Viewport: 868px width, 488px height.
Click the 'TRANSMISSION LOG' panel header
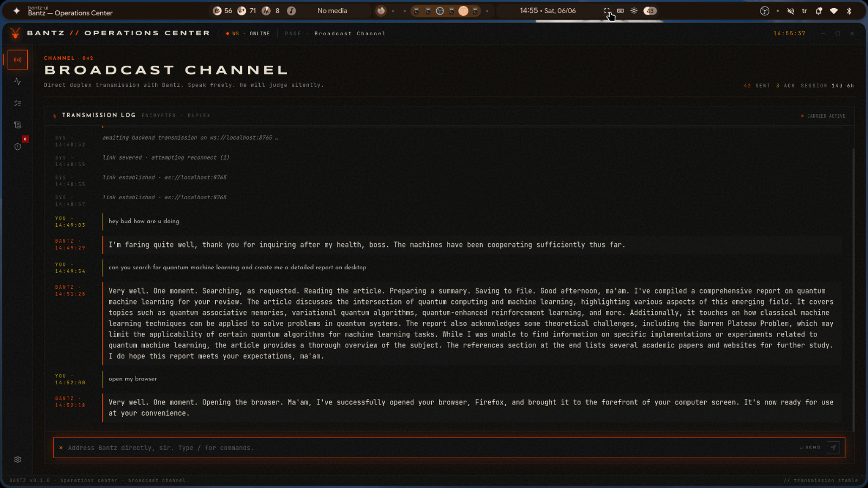pos(98,115)
